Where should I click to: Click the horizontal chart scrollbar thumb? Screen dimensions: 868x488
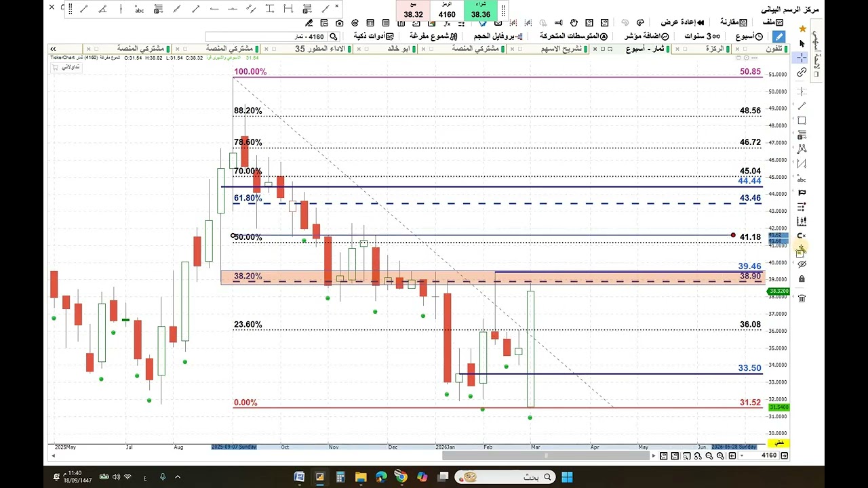point(546,456)
